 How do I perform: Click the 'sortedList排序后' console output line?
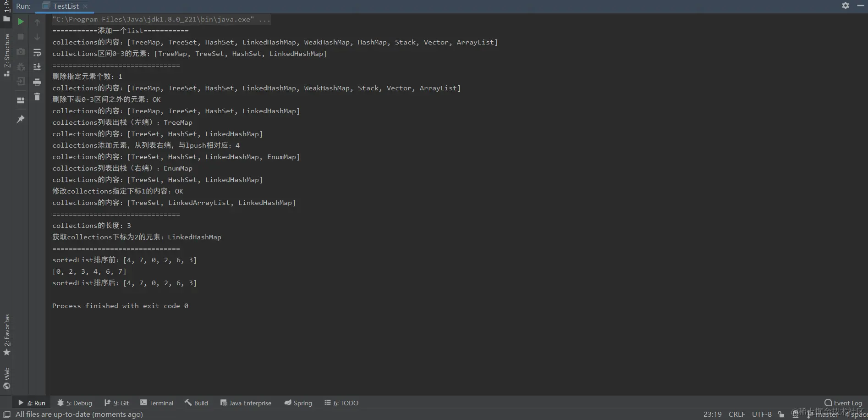tap(125, 283)
